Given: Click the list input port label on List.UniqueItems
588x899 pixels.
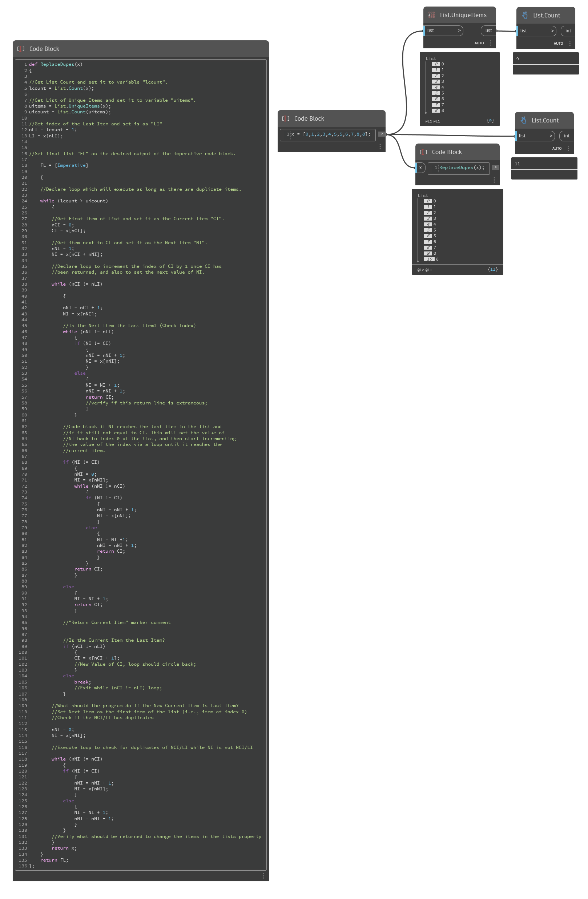Looking at the screenshot, I should pos(431,31).
